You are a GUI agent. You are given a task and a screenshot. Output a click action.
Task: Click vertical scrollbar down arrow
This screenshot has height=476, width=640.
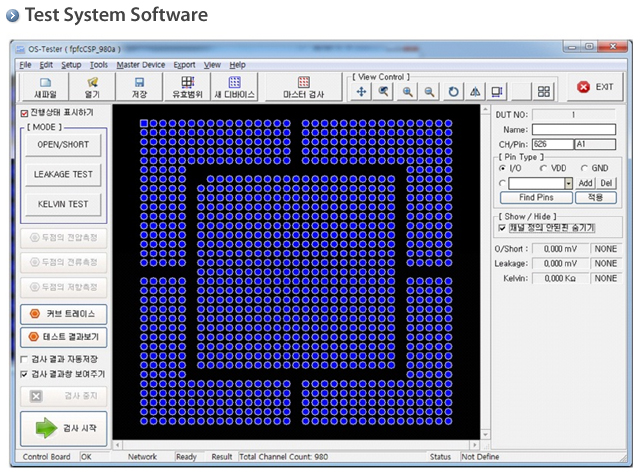[485, 434]
